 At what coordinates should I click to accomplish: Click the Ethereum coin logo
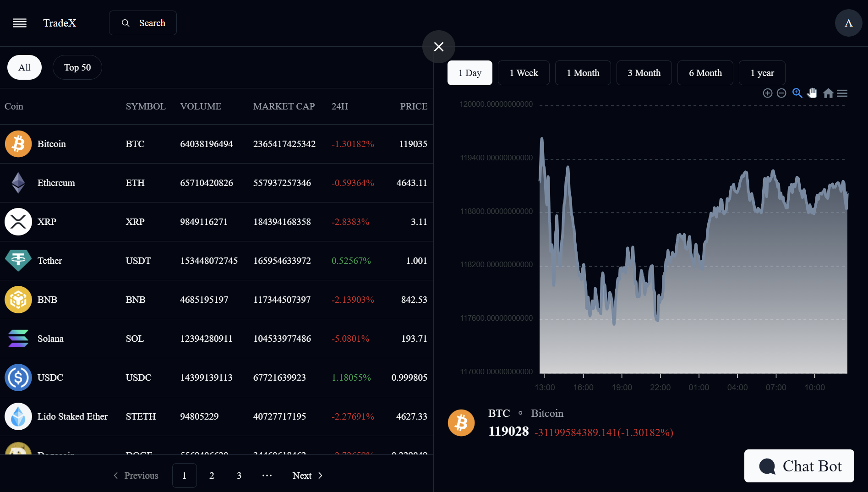(x=18, y=183)
